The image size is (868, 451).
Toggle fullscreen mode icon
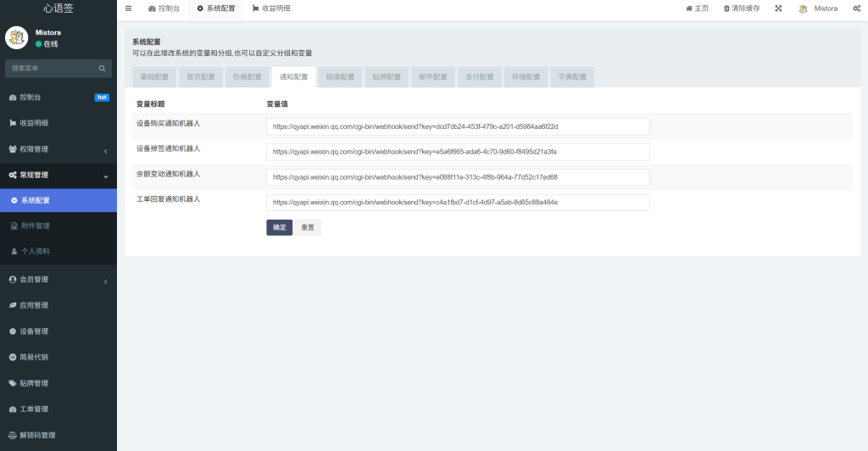pyautogui.click(x=778, y=8)
